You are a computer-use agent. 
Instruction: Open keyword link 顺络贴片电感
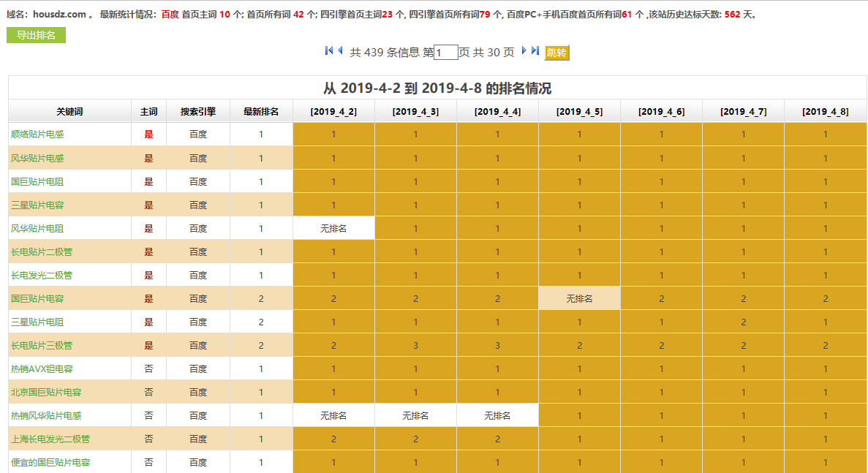coord(37,135)
